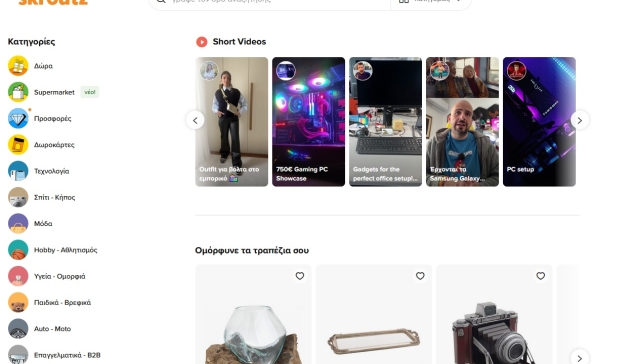Viewport: 635px width, 364px height.
Task: Click the Short Videos play icon
Action: (x=202, y=42)
